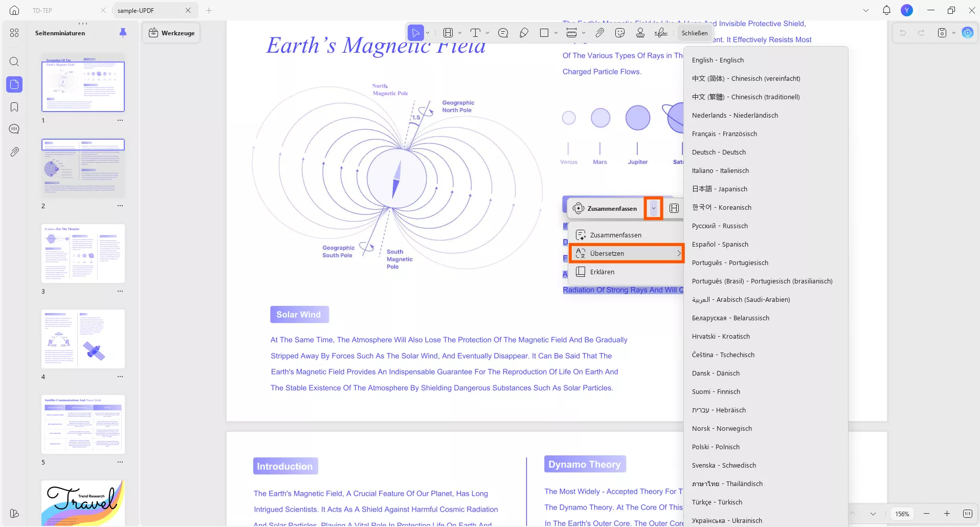
Task: Open the Übersetzen submenu
Action: pyautogui.click(x=627, y=253)
